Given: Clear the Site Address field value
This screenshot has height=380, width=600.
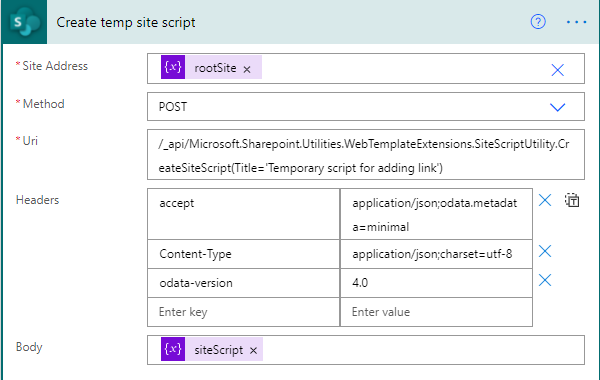Looking at the screenshot, I should tap(558, 70).
